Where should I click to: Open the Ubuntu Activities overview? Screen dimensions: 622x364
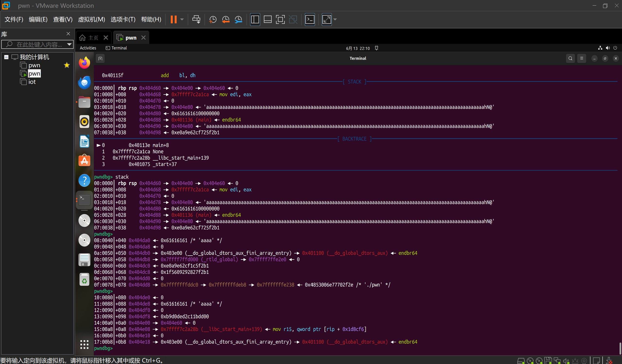click(88, 48)
